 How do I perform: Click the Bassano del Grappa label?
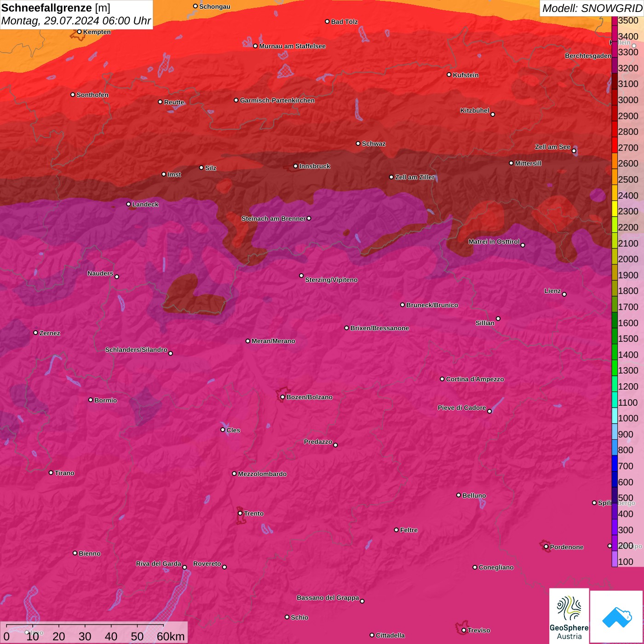pyautogui.click(x=328, y=598)
